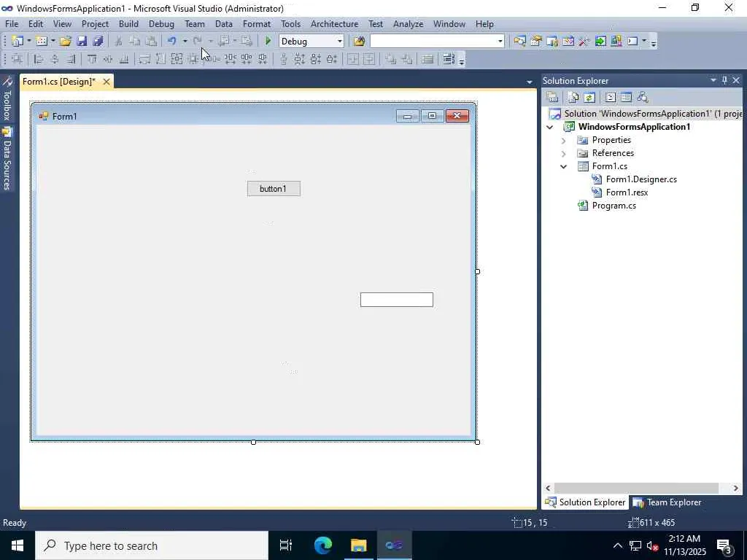
Task: Close the Form1.cs [Design] tab
Action: point(107,82)
